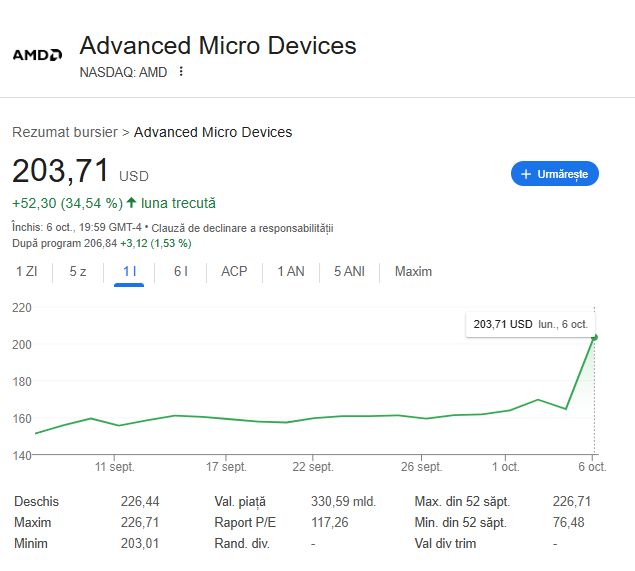Click the AMD logo icon
This screenshot has width=635, height=571.
(x=37, y=54)
